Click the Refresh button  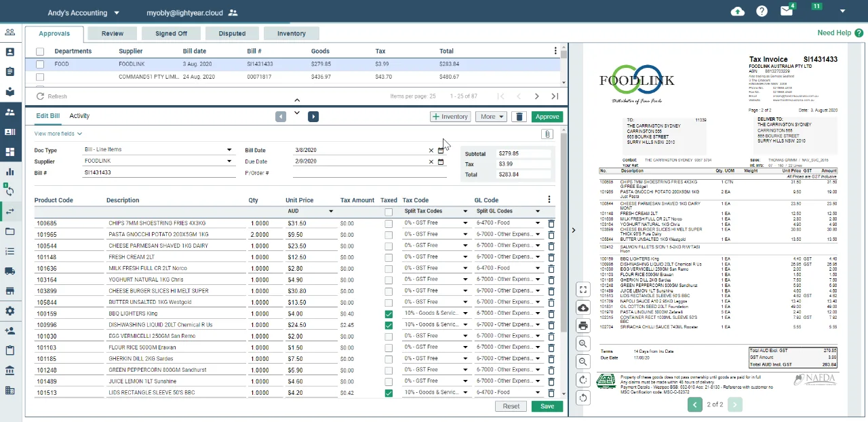coord(52,96)
